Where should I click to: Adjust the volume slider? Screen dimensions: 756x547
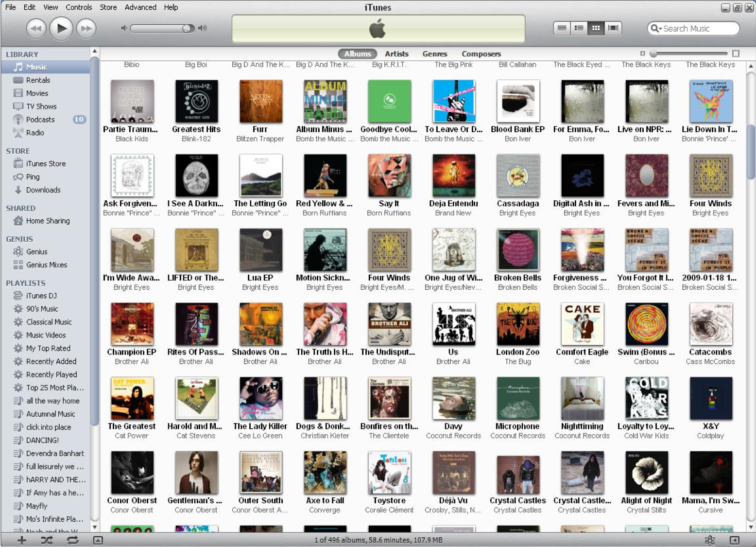(x=162, y=29)
